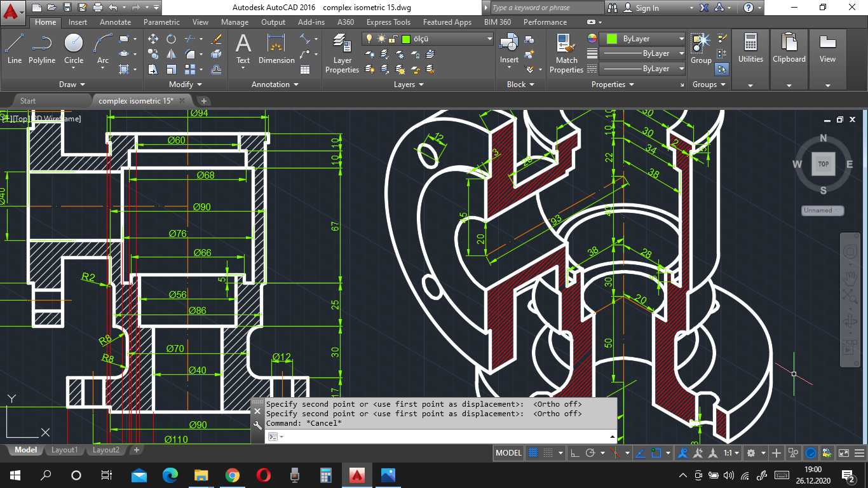
Task: Click the Mirror tool icon
Action: tap(172, 54)
